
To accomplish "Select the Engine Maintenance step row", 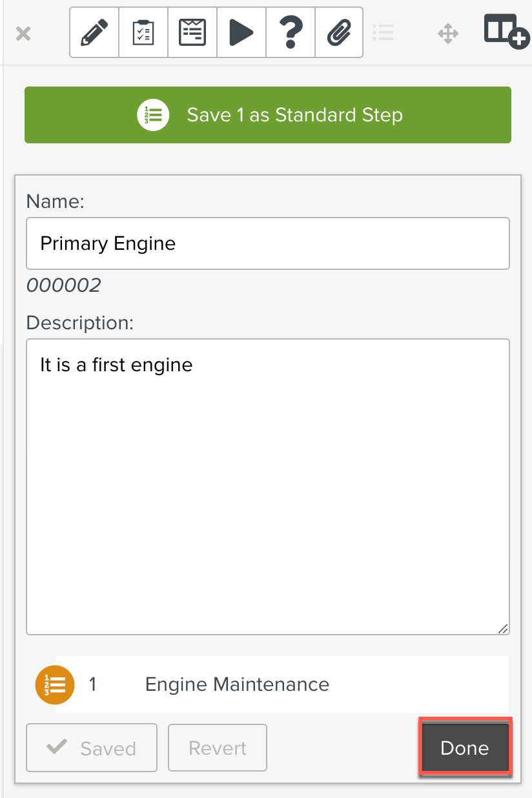I will pos(281,684).
